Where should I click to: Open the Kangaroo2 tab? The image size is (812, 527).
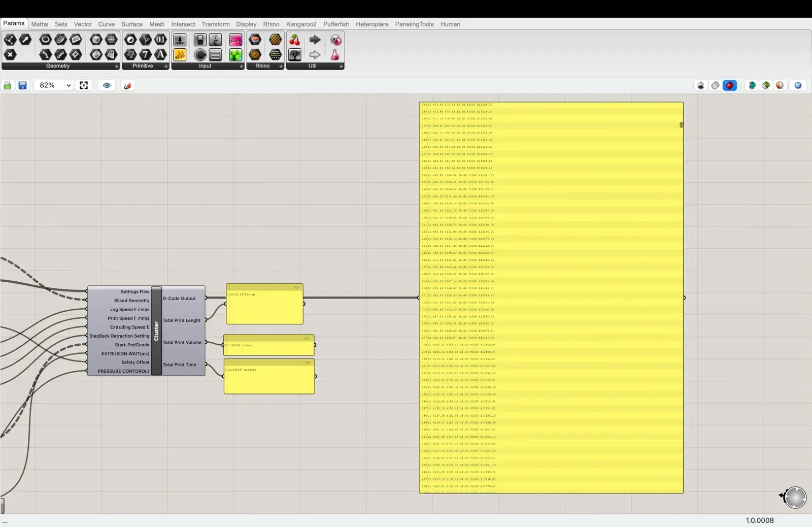click(301, 24)
